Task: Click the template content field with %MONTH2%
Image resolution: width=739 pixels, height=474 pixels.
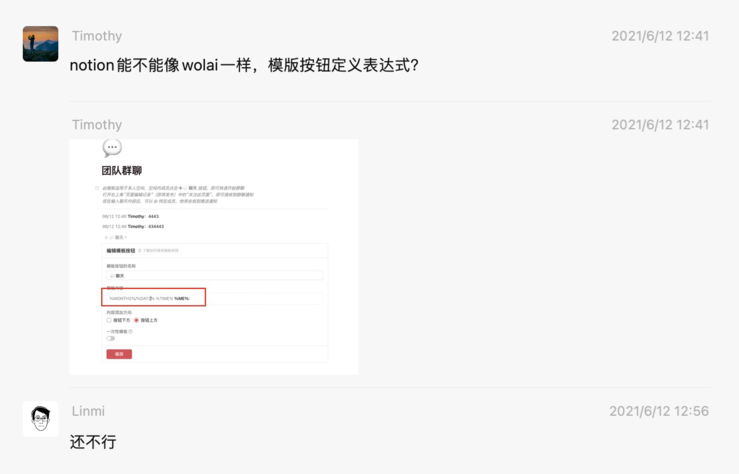Action: (214, 298)
